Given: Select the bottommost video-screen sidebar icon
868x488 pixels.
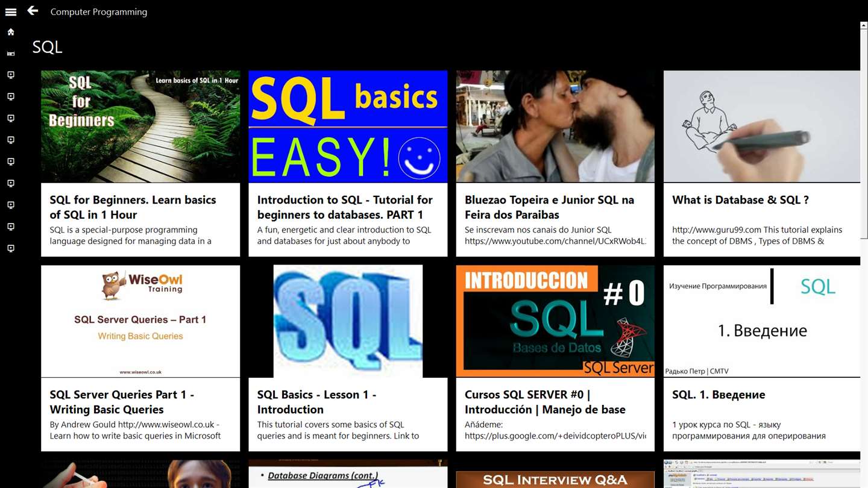Looking at the screenshot, I should point(11,249).
